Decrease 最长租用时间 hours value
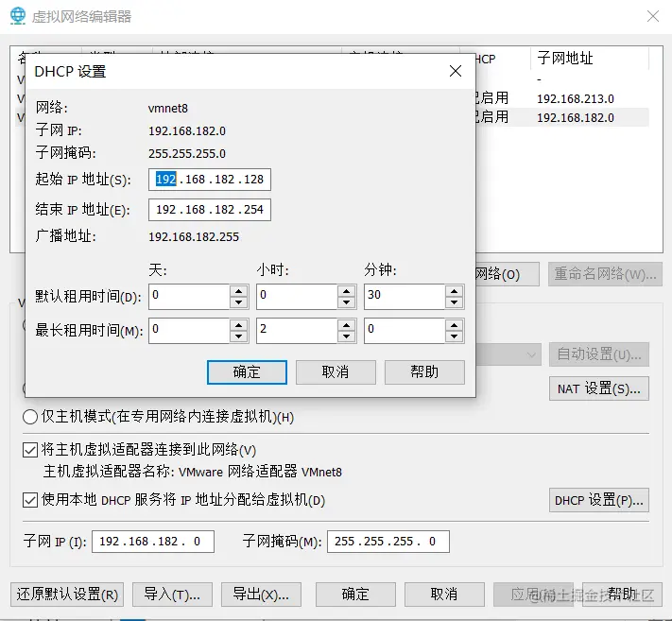 pos(346,336)
